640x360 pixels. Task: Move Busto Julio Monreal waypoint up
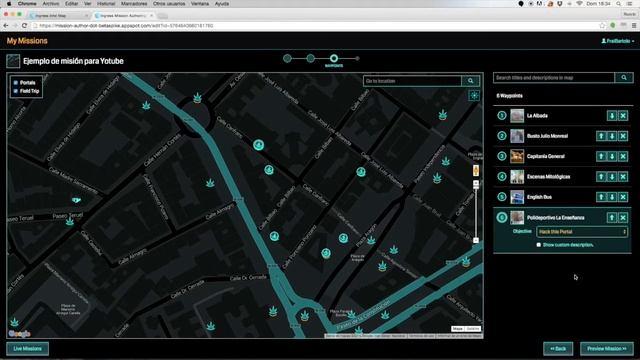[x=601, y=136]
